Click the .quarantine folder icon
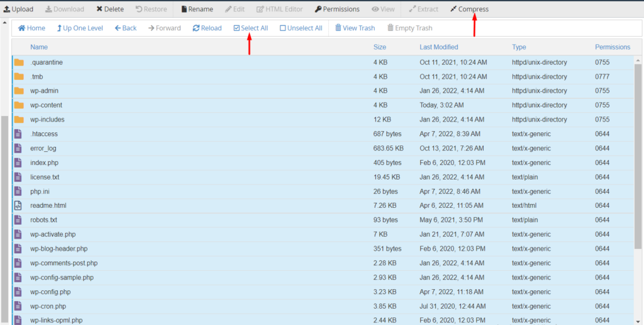Image resolution: width=644 pixels, height=325 pixels. (19, 62)
